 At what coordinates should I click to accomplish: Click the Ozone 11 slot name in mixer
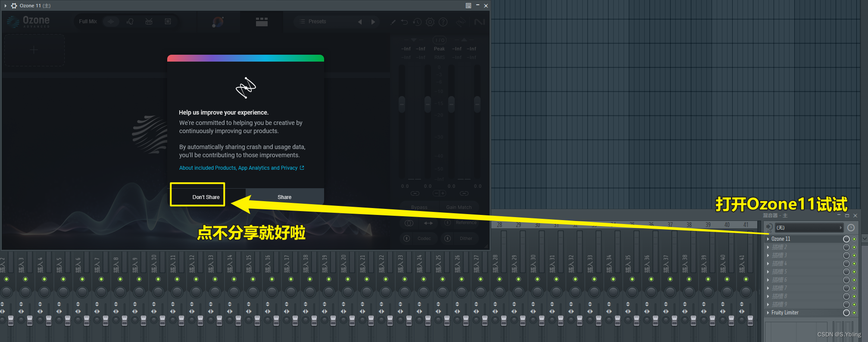781,239
